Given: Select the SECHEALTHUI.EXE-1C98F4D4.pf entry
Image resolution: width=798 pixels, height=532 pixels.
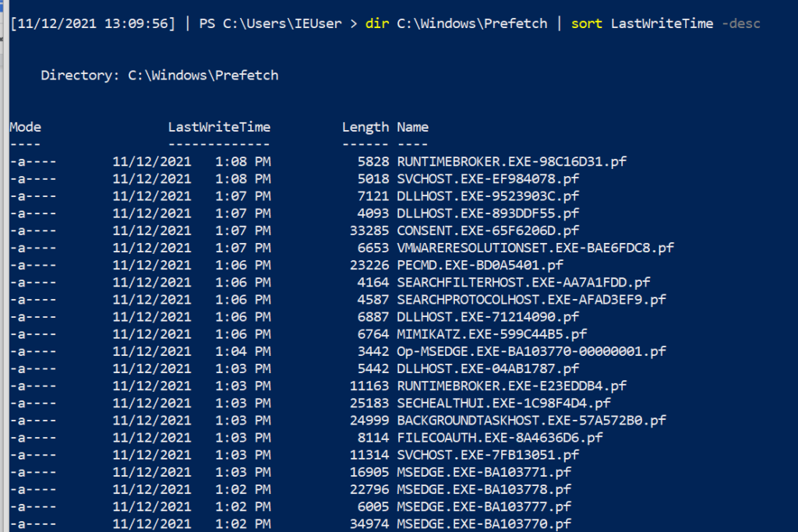Looking at the screenshot, I should click(x=503, y=403).
